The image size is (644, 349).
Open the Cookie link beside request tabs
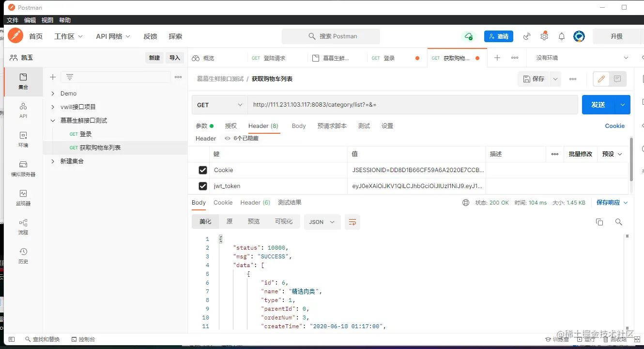click(615, 126)
